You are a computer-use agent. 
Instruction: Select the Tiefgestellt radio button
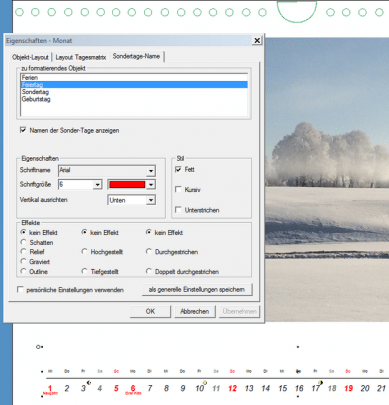[x=84, y=271]
